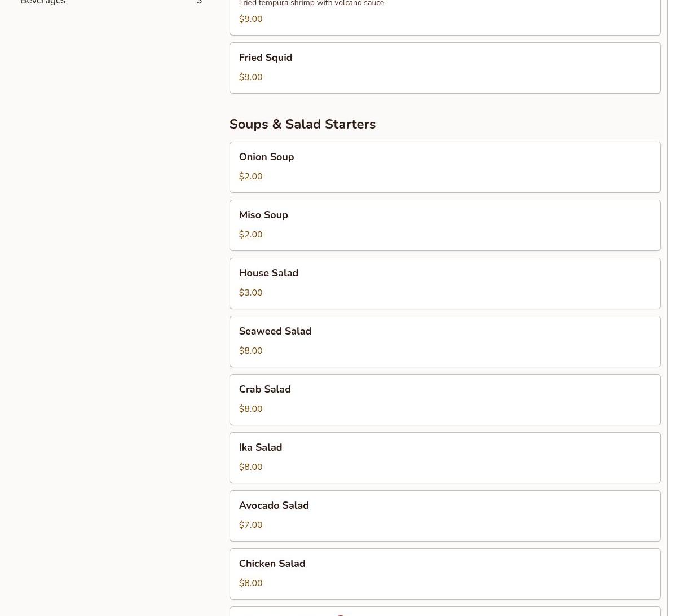Screen dimensions: 679x616
Task: Open the partially visible card below Chicken Salad
Action: [445, 611]
